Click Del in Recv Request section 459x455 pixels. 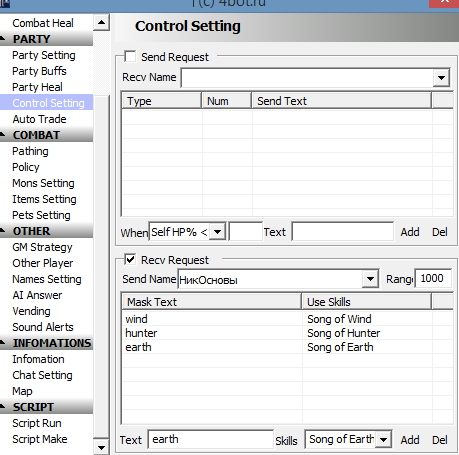439,440
